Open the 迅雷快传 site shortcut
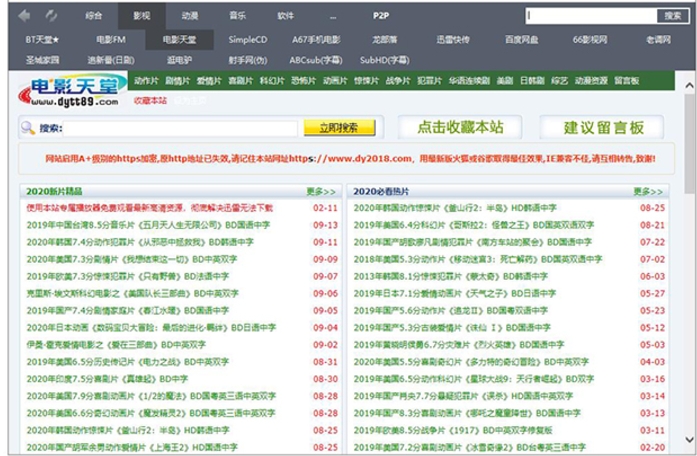This screenshot has width=697, height=456. pos(453,40)
